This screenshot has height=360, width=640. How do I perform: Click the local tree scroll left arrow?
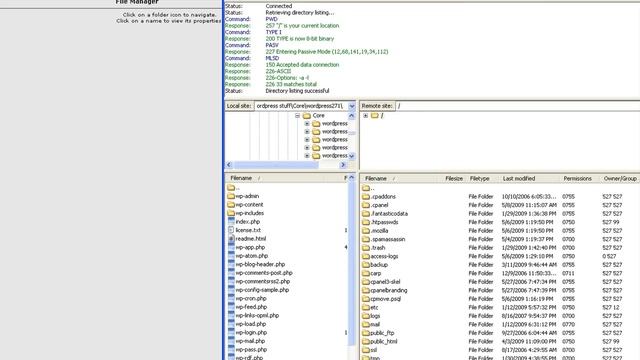(x=229, y=165)
